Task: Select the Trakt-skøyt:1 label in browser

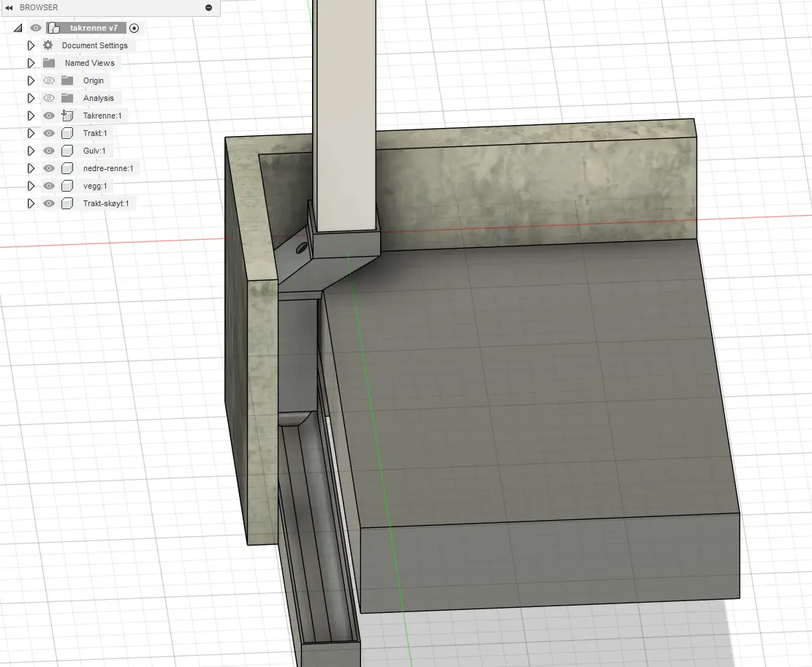Action: pyautogui.click(x=105, y=203)
